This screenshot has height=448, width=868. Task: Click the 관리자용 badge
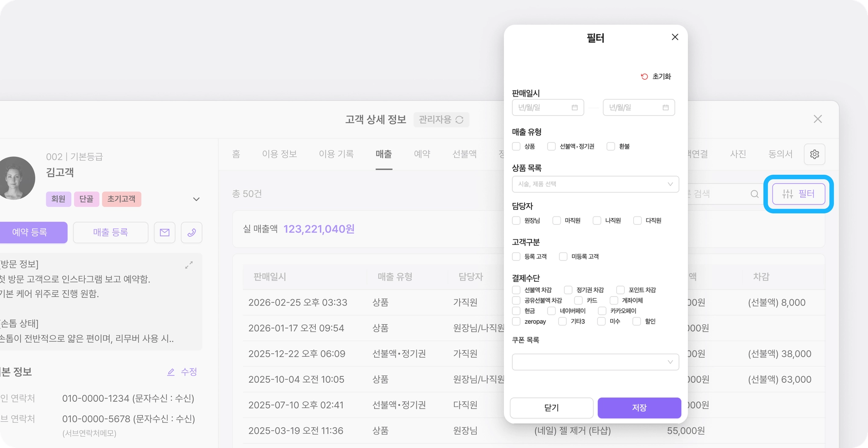tap(441, 120)
